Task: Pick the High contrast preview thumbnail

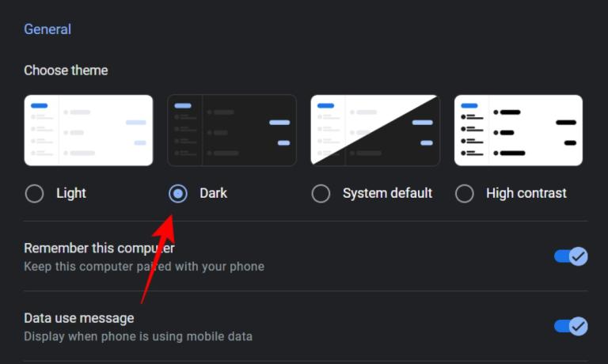Action: [x=519, y=131]
